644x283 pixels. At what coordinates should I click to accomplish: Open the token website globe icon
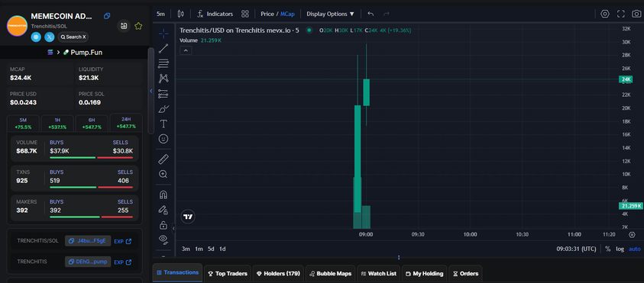pos(36,37)
